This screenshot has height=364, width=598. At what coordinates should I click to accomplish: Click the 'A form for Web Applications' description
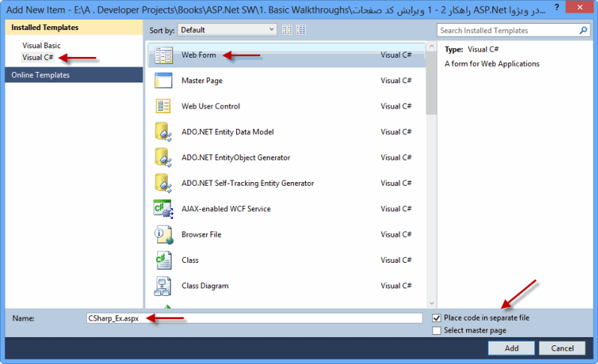492,64
